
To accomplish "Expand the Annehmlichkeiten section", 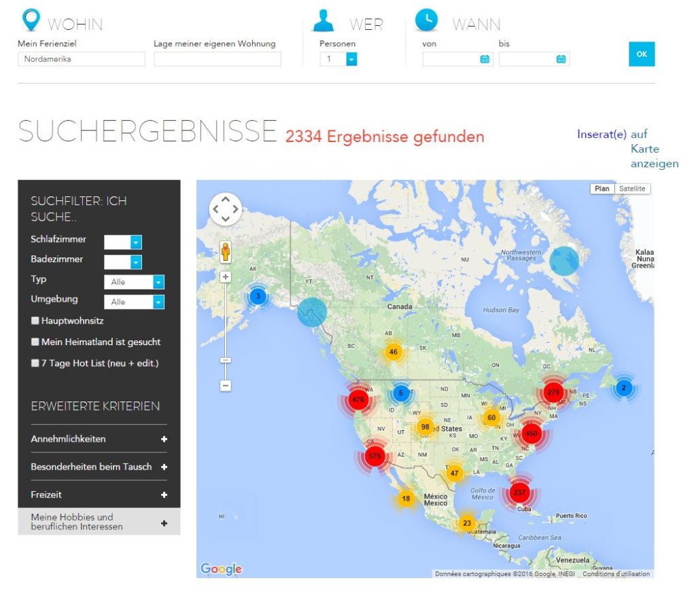I will coord(99,439).
